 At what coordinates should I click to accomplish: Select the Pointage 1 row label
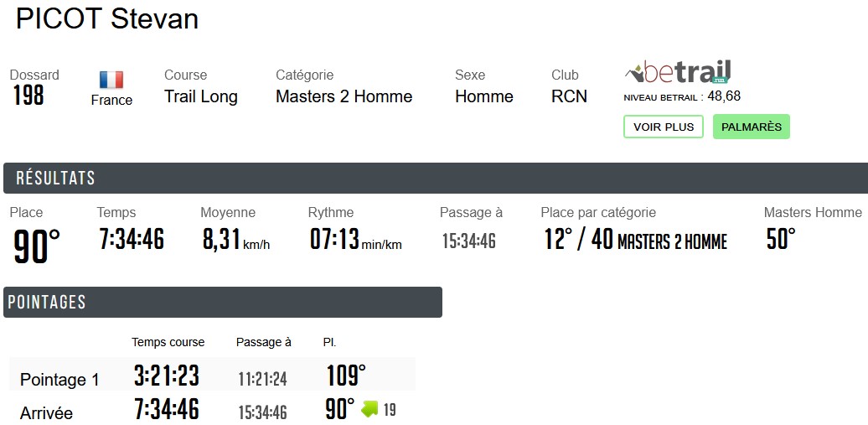click(x=59, y=380)
